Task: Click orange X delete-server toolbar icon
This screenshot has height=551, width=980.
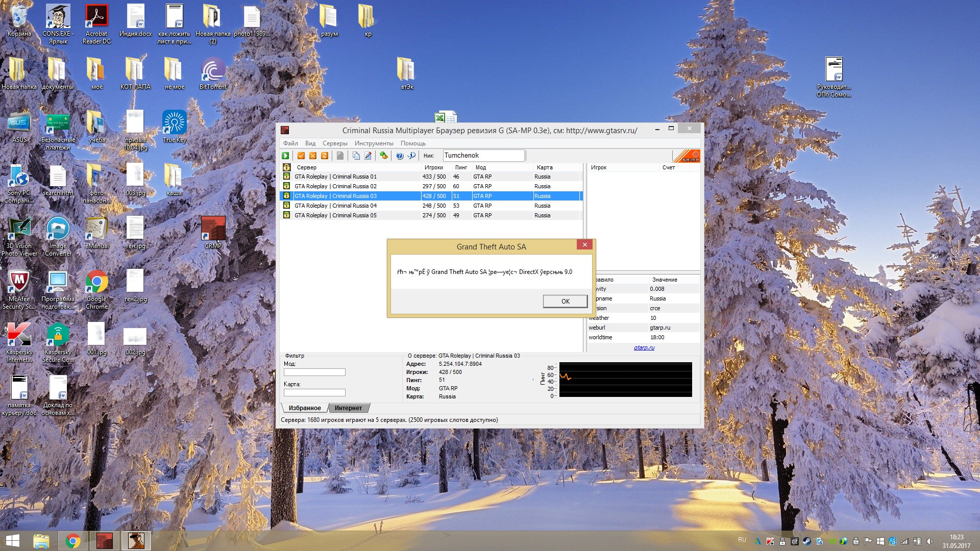Action: 313,156
